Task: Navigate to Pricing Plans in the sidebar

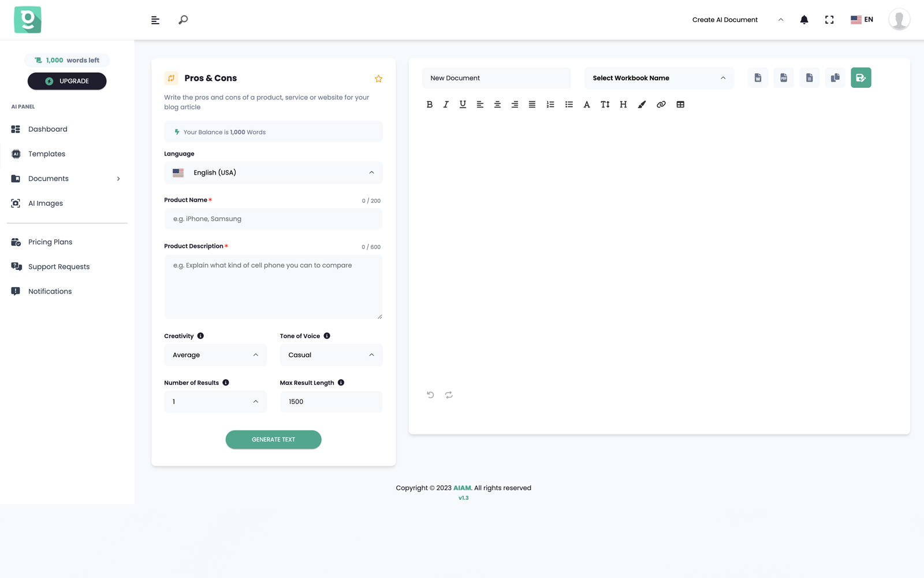Action: (50, 242)
